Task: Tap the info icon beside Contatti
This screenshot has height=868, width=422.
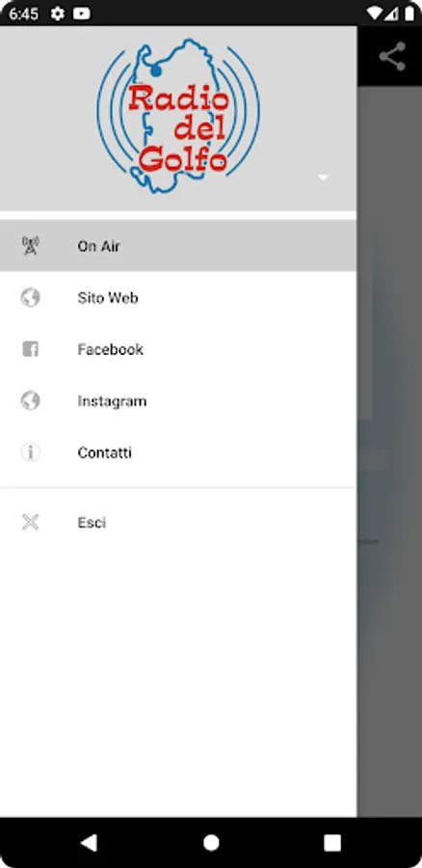Action: (31, 452)
